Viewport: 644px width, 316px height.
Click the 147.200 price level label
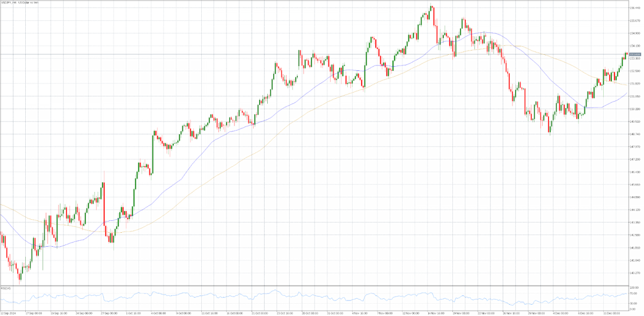tap(634, 160)
